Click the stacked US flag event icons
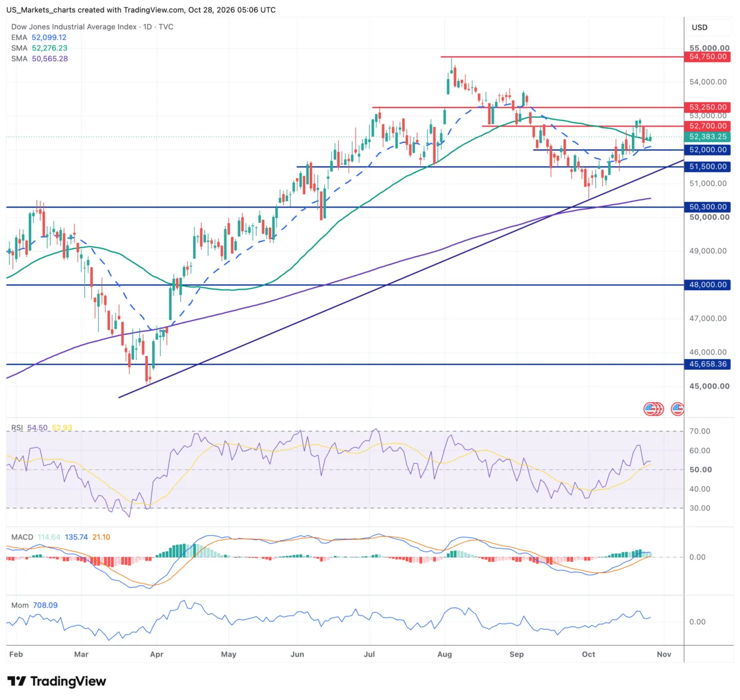 coord(654,409)
